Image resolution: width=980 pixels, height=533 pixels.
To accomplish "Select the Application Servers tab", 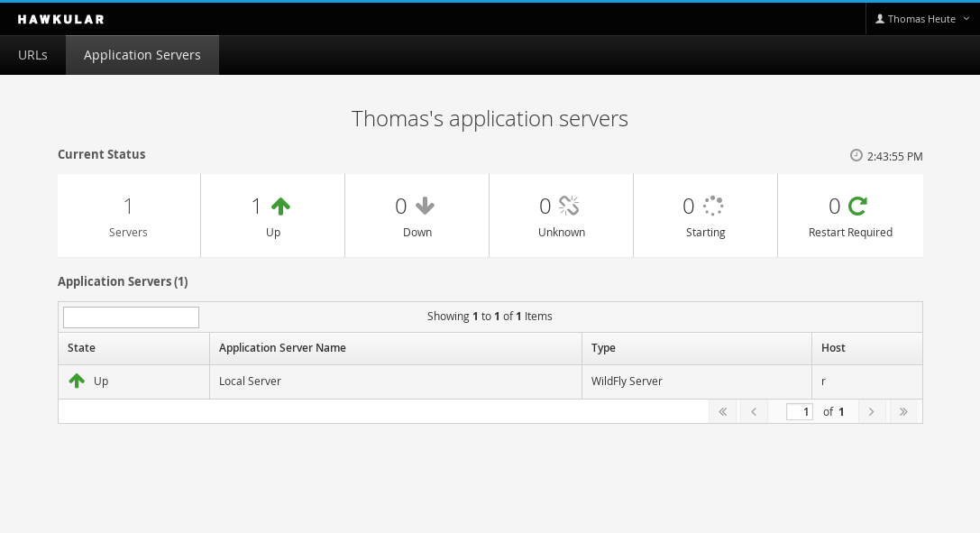I will 142,55.
